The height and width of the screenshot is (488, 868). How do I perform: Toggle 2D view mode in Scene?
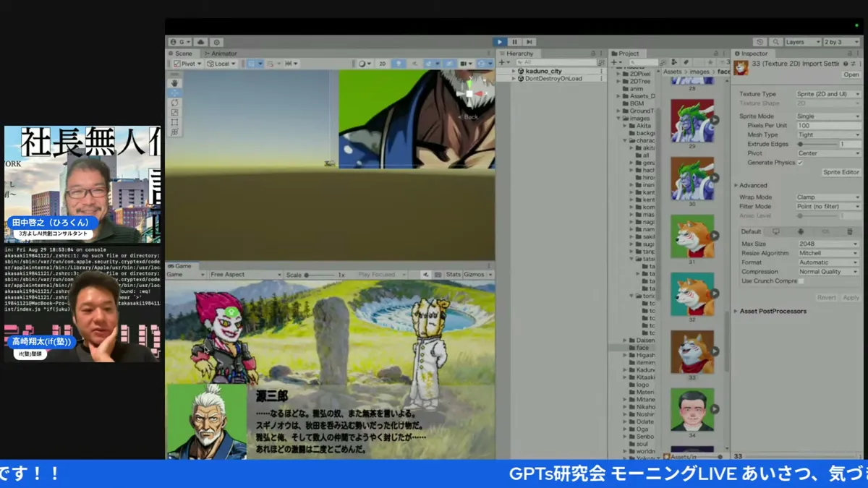tap(383, 64)
